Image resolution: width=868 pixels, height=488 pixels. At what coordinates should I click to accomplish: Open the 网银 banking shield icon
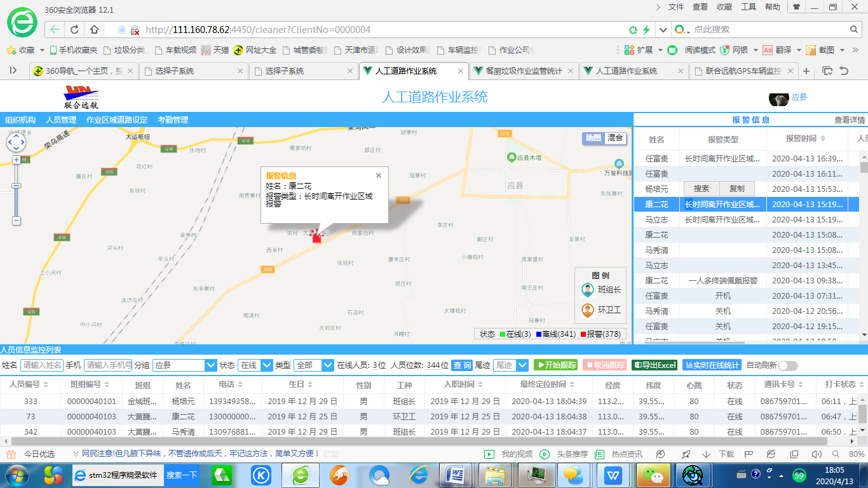point(725,50)
